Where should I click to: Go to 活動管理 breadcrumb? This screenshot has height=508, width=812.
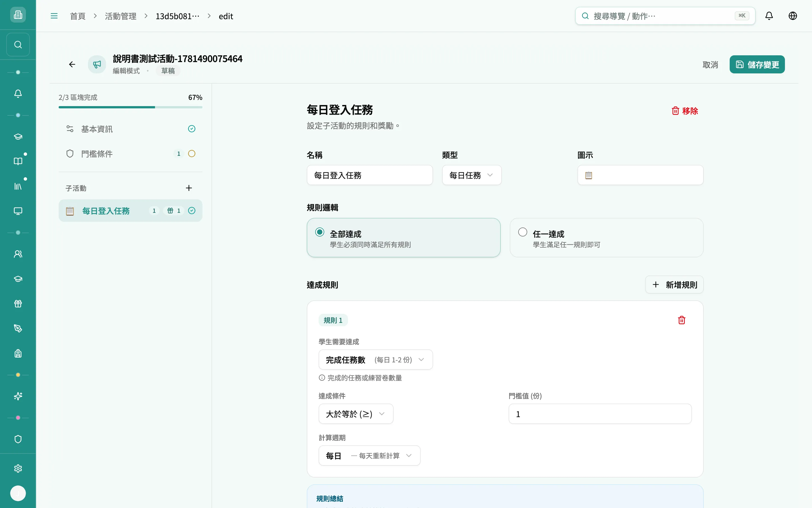pyautogui.click(x=121, y=16)
